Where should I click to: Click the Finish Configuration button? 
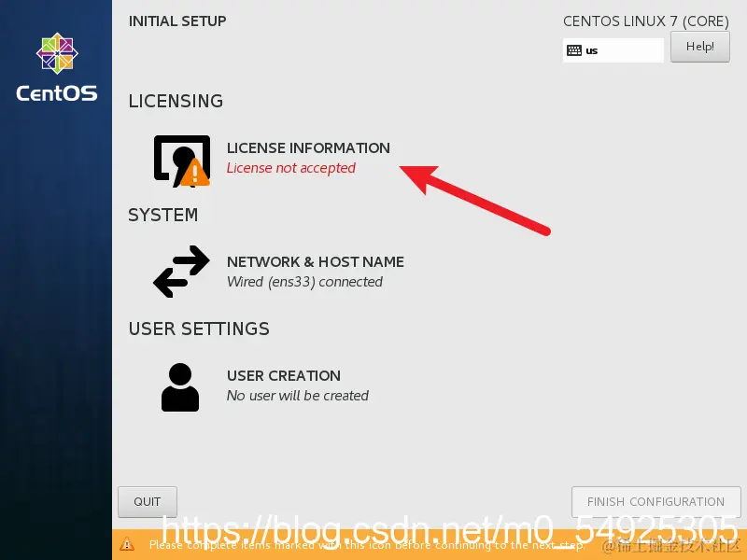pos(655,501)
